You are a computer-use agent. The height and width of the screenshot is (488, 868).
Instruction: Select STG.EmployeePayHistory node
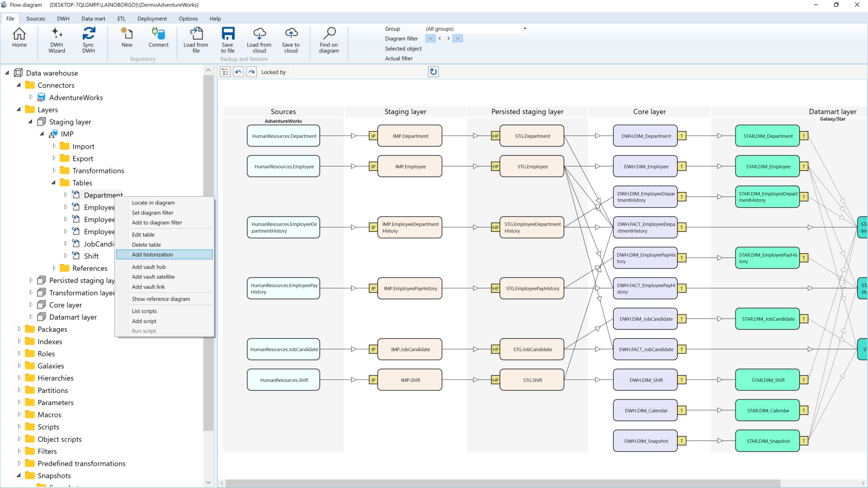(532, 288)
